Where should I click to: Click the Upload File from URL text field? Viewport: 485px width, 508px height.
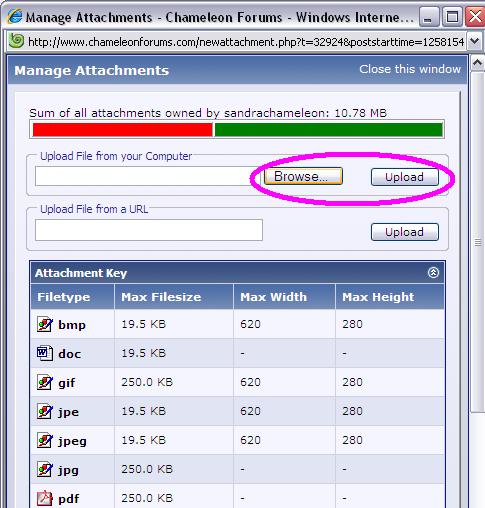(149, 230)
